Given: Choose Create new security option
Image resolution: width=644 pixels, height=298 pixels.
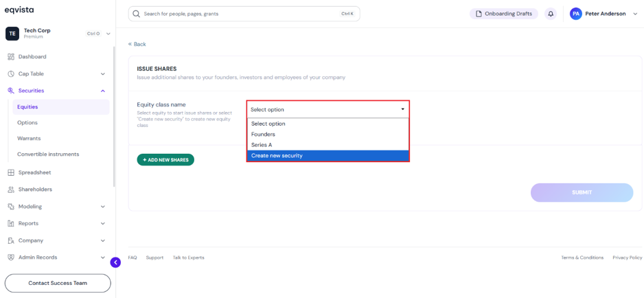Looking at the screenshot, I should tap(327, 156).
